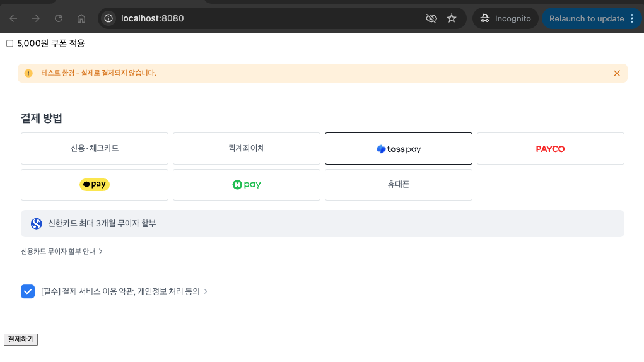Image resolution: width=644 pixels, height=362 pixels.
Task: Choose the toss pay payment option
Action: point(399,149)
